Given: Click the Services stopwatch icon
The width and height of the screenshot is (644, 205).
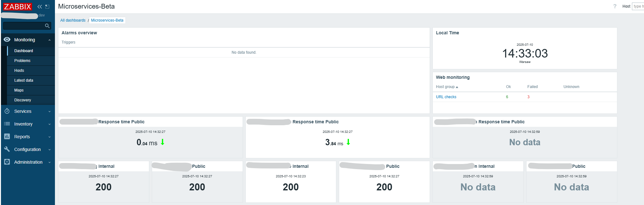Looking at the screenshot, I should 7,111.
